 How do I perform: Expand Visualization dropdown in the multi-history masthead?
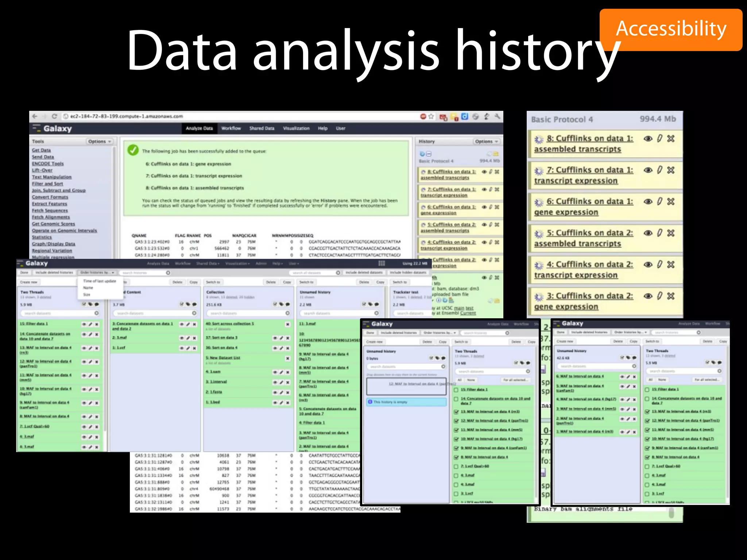coord(237,263)
